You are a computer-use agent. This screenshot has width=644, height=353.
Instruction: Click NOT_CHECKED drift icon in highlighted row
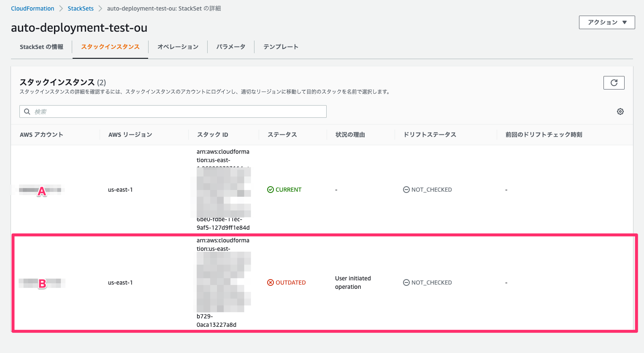pyautogui.click(x=406, y=282)
